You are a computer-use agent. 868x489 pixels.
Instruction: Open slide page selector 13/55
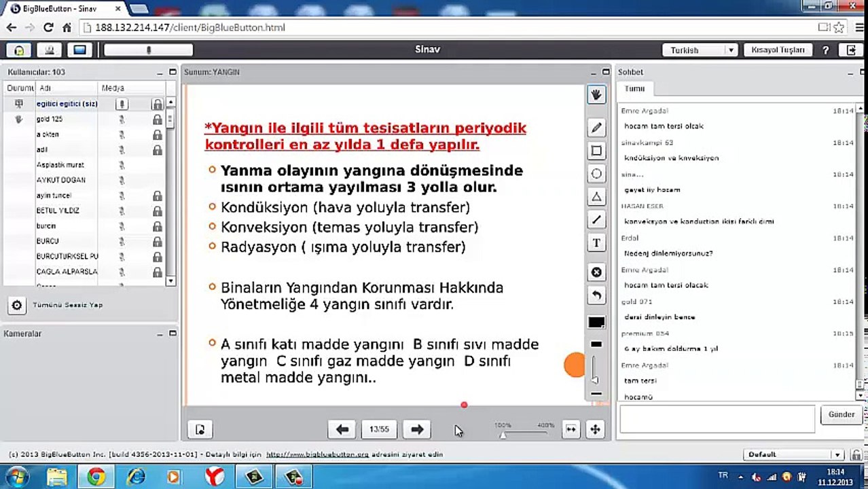[x=379, y=429]
